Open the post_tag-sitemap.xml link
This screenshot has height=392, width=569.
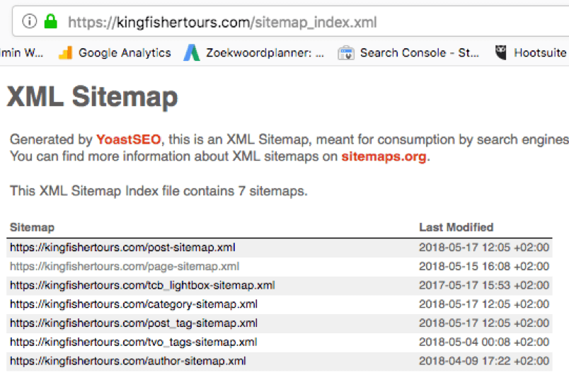[x=134, y=323]
